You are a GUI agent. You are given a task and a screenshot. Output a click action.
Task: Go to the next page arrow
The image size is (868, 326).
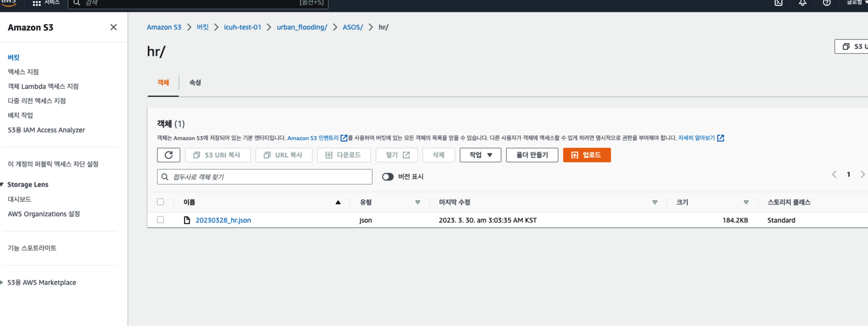pyautogui.click(x=863, y=174)
